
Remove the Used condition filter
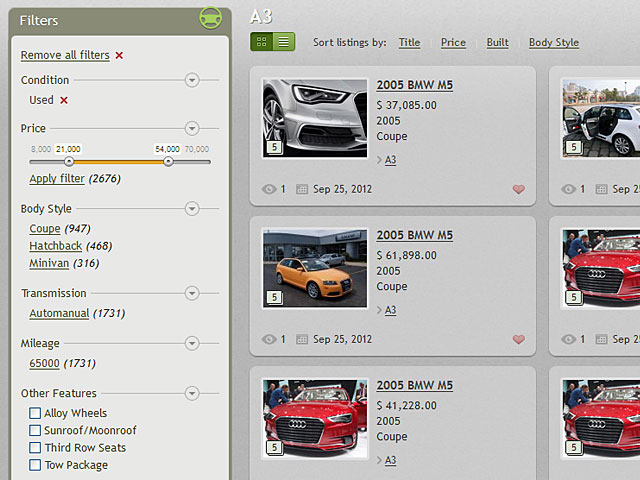[x=64, y=100]
